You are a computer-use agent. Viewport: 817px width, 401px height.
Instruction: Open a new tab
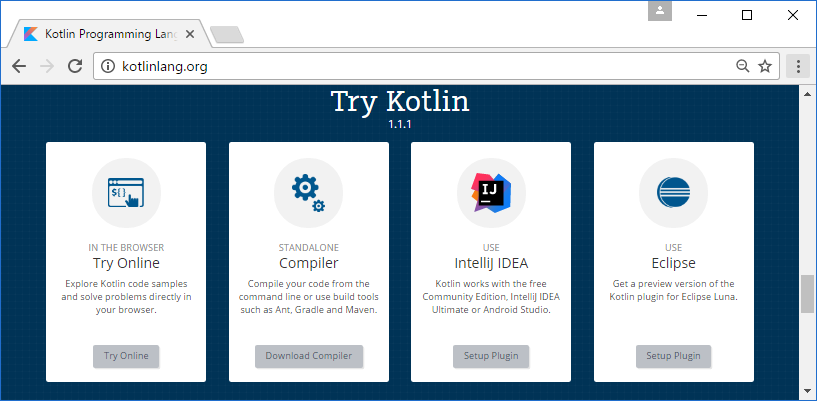[227, 35]
